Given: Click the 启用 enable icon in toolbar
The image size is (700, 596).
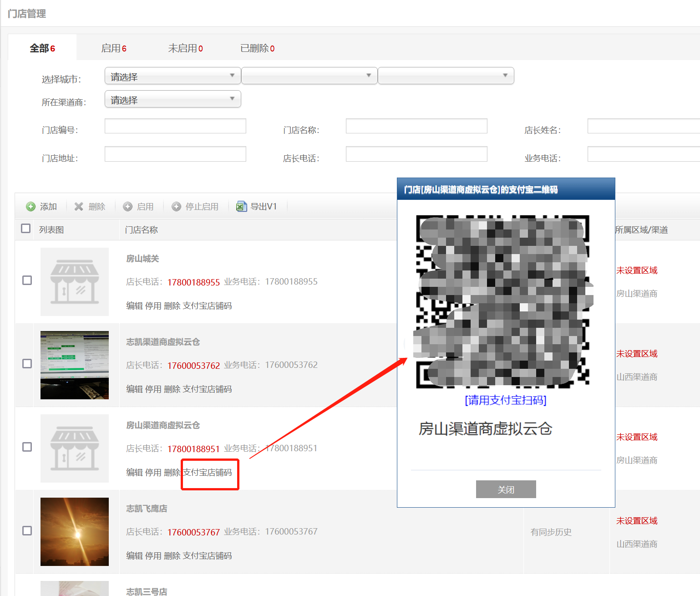Looking at the screenshot, I should 128,207.
